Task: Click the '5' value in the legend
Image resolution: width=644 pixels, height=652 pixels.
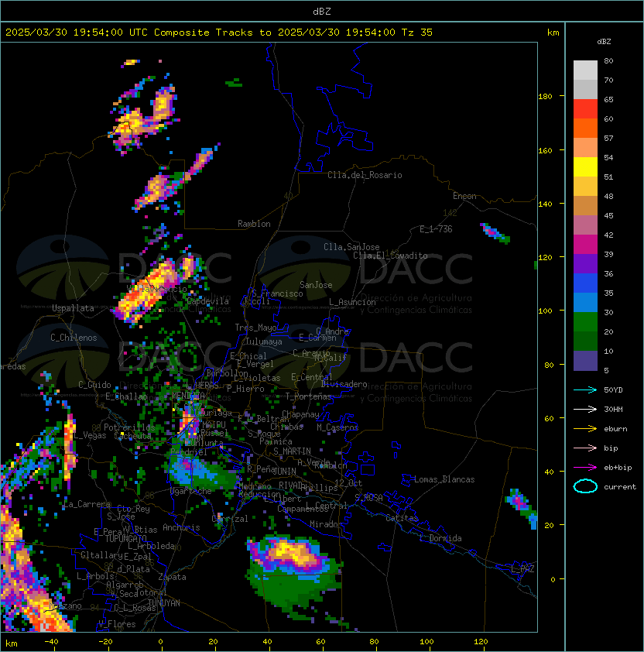Action: coord(606,370)
